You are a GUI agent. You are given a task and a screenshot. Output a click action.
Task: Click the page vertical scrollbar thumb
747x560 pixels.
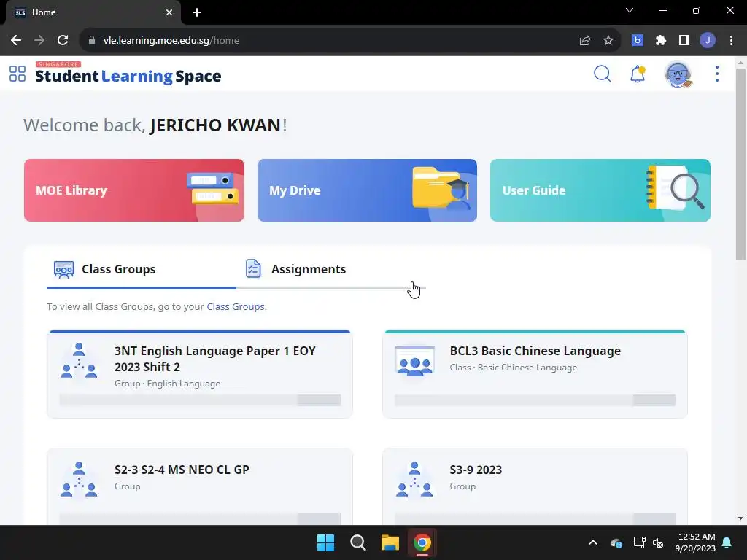click(x=740, y=164)
